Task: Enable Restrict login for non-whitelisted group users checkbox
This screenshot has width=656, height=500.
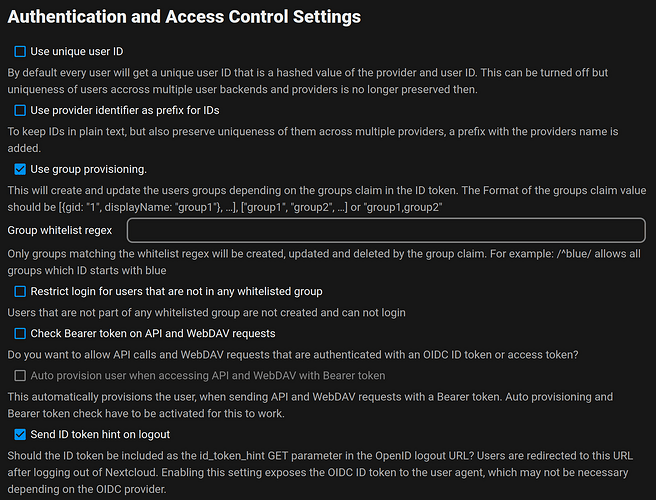Action: pyautogui.click(x=21, y=292)
